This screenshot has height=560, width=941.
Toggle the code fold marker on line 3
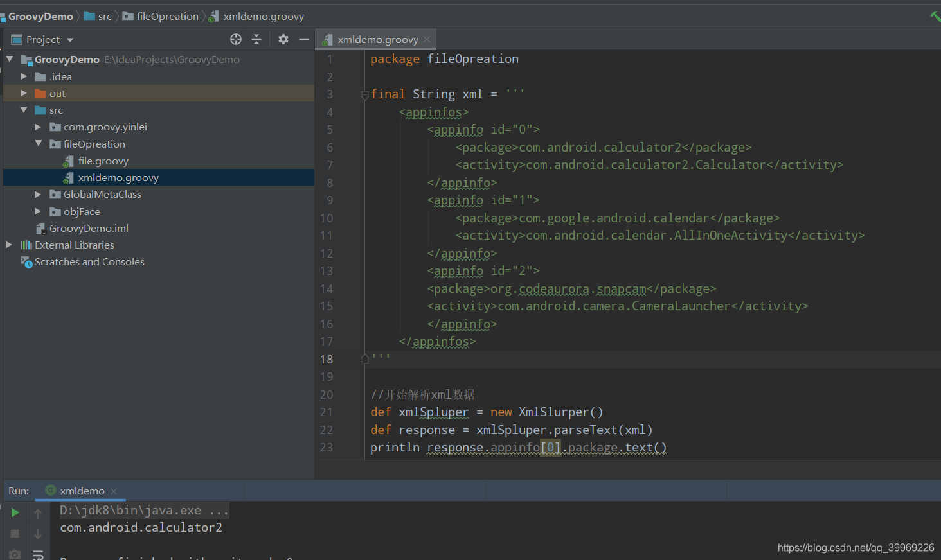pyautogui.click(x=364, y=94)
